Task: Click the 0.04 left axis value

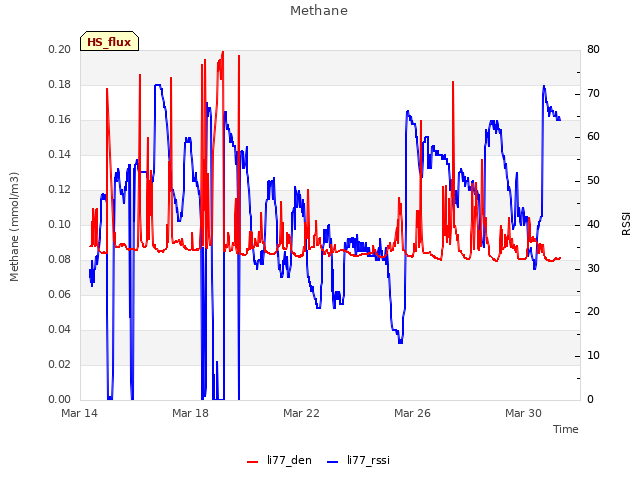Action: click(x=59, y=329)
